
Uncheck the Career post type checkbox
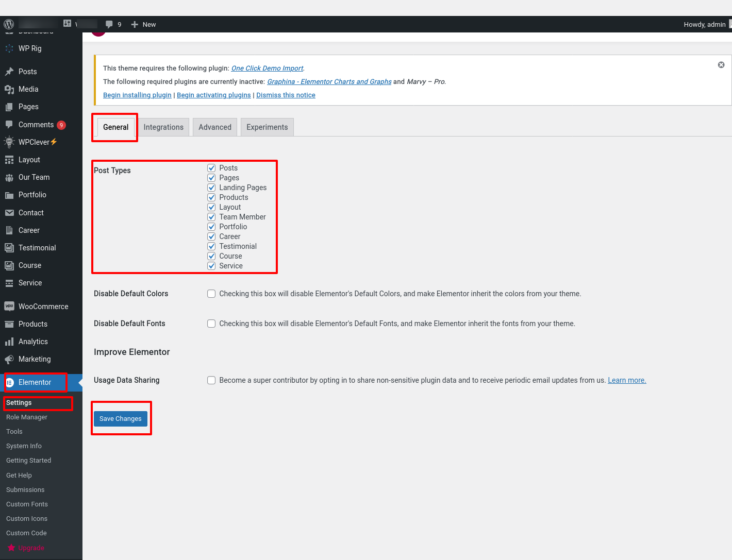(211, 236)
